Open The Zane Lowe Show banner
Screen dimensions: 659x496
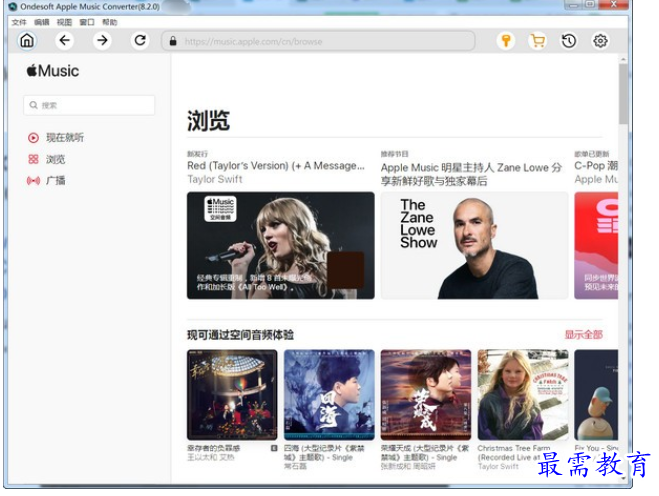[x=474, y=245]
